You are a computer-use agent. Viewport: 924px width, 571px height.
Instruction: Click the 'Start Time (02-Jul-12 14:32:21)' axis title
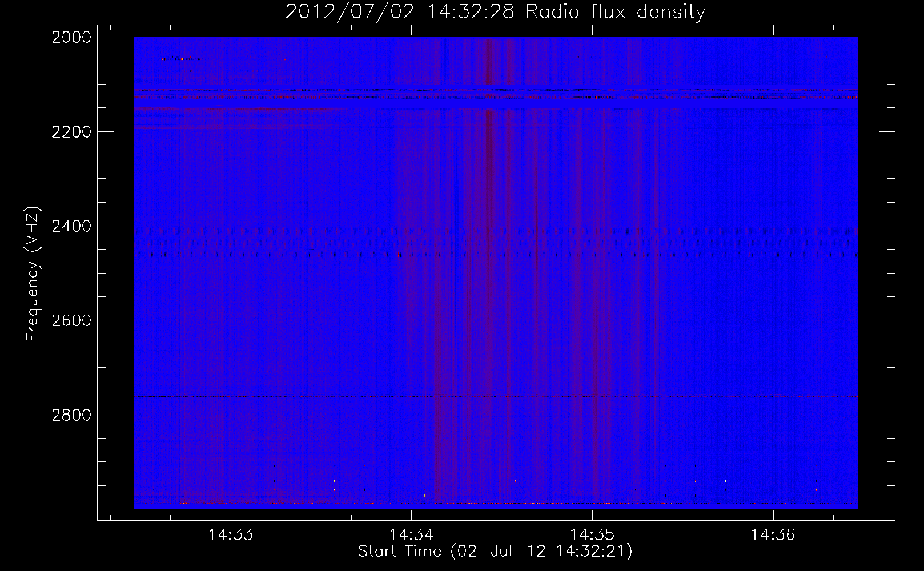495,552
